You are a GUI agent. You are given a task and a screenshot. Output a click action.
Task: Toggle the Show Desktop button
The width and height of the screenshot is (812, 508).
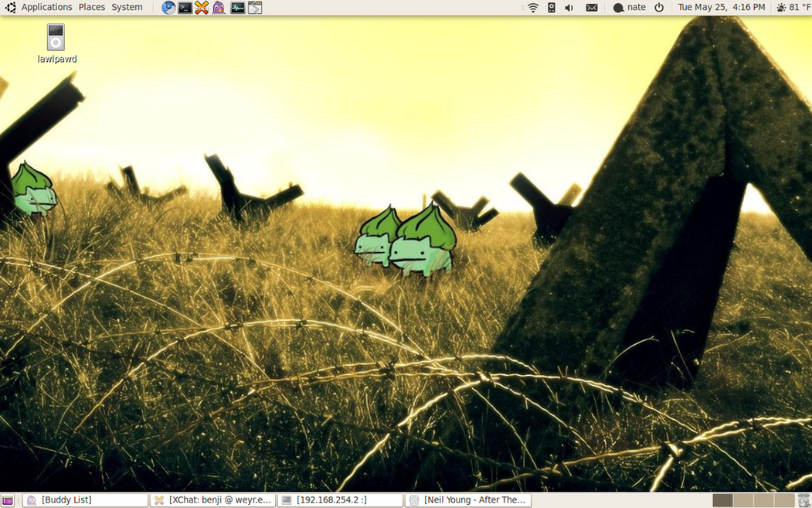coord(8,500)
